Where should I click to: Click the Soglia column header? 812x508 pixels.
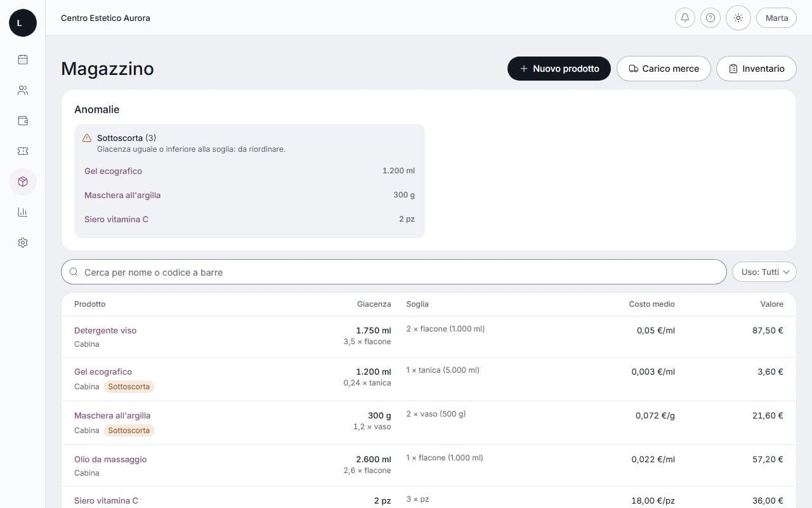tap(417, 304)
